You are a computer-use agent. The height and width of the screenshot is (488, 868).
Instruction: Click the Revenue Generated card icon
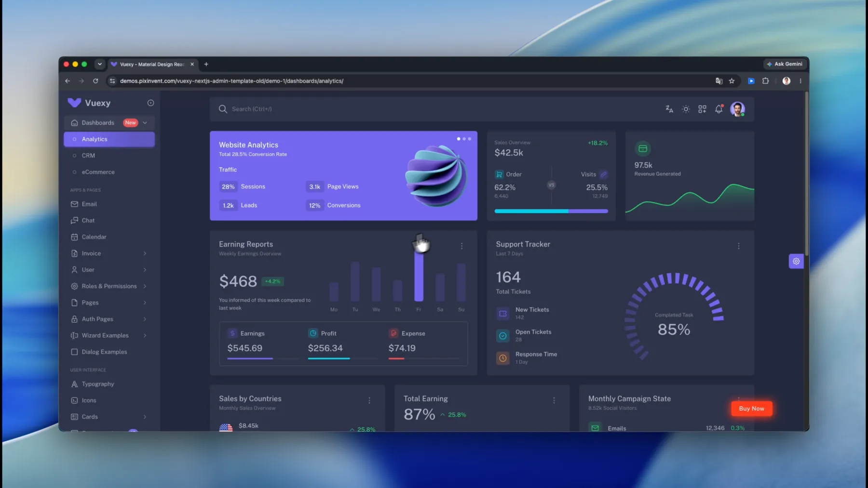pyautogui.click(x=642, y=148)
